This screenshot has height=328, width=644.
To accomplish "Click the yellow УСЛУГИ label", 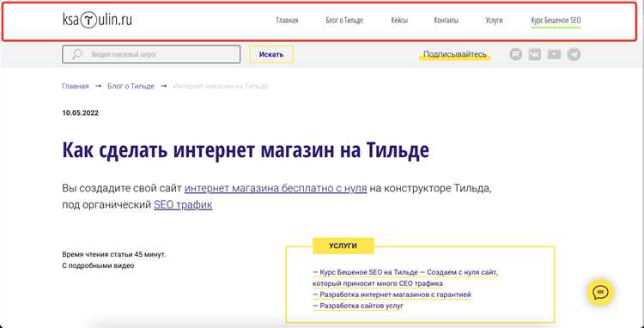I will (x=343, y=246).
